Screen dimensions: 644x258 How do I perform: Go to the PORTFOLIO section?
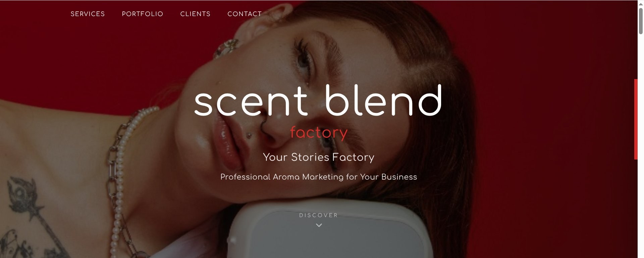click(x=143, y=14)
